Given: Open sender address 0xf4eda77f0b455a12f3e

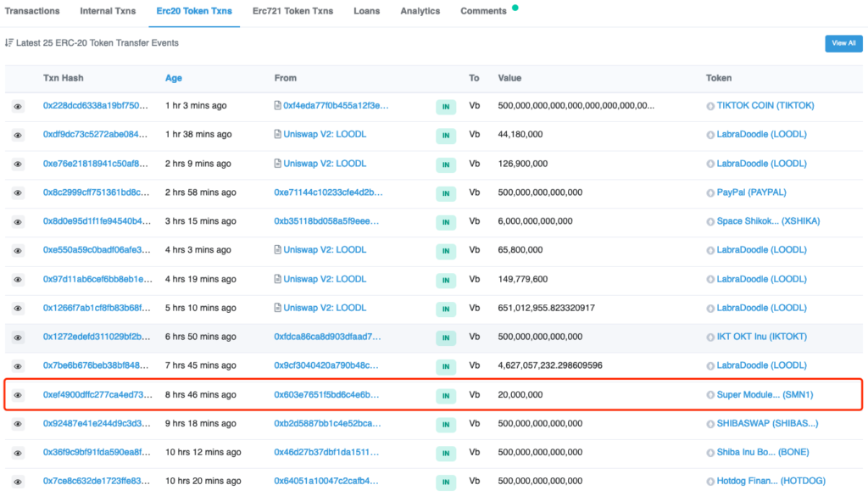Looking at the screenshot, I should click(336, 105).
